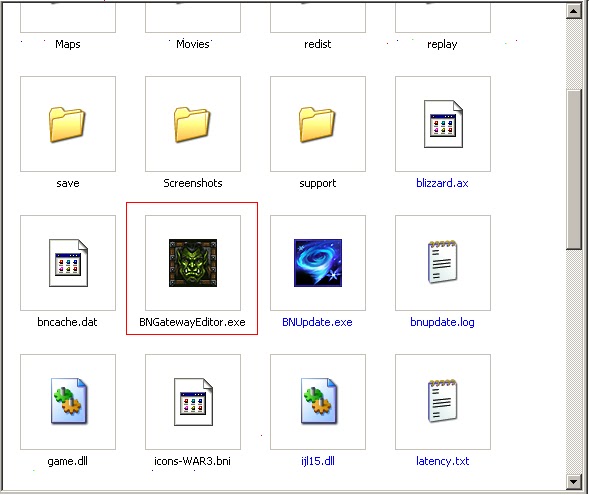The image size is (589, 495).
Task: Click the save folder name
Action: [x=68, y=183]
